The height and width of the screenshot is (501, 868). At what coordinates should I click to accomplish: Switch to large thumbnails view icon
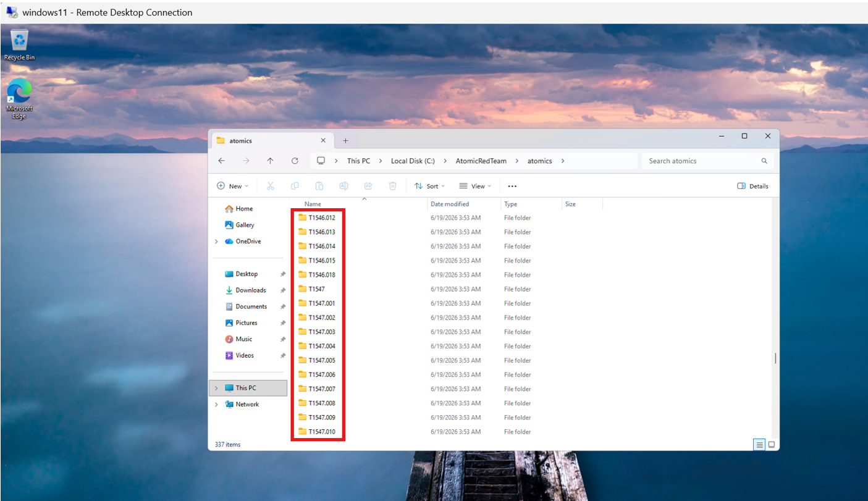tap(771, 444)
